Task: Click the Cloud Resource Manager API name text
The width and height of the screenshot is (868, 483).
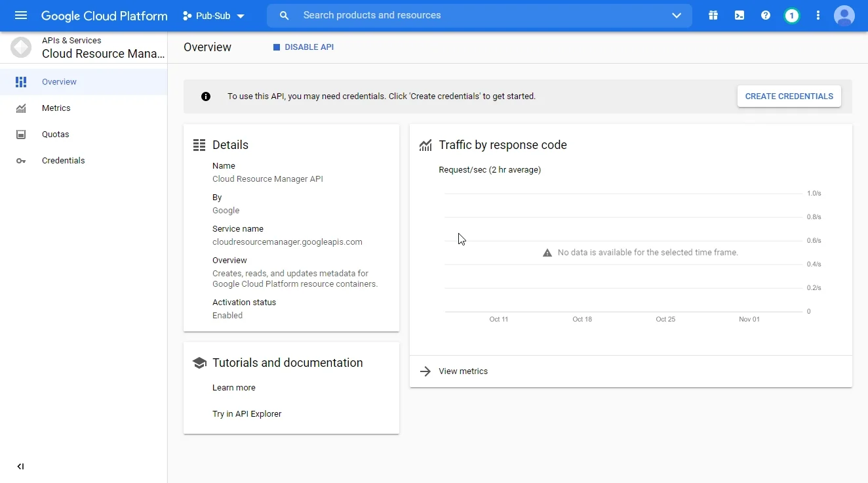Action: (267, 179)
